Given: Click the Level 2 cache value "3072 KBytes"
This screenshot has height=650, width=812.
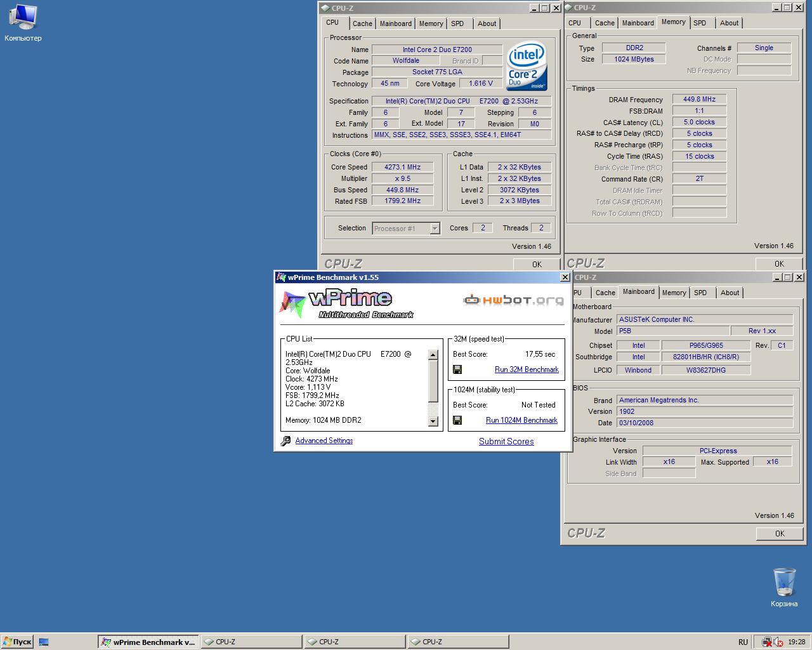Looking at the screenshot, I should 519,190.
